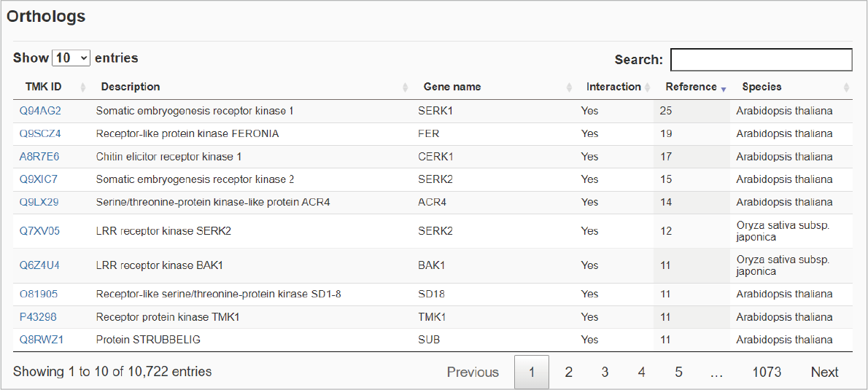
Task: Follow the Q7XV05 SERK2 rice link
Action: pyautogui.click(x=39, y=231)
